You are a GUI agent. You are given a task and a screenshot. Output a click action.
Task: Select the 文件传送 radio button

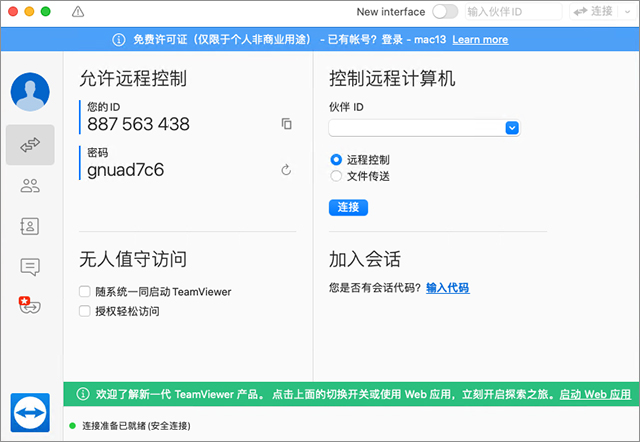pyautogui.click(x=336, y=176)
